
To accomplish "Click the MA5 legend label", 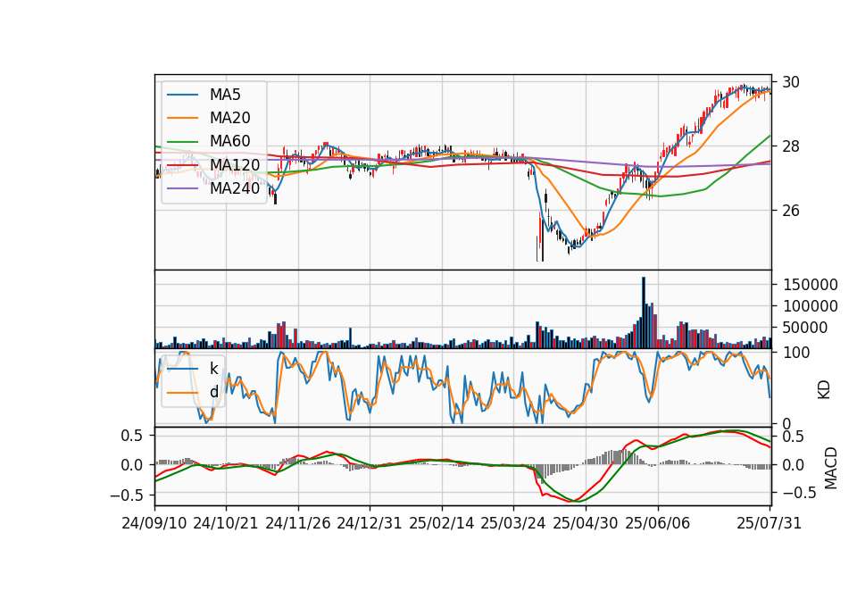I will 225,95.
